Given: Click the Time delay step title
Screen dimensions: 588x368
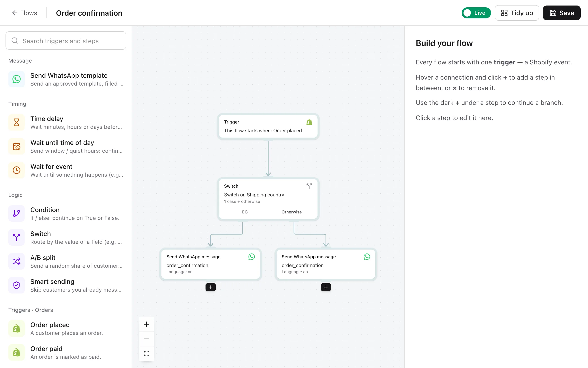Looking at the screenshot, I should point(47,119).
